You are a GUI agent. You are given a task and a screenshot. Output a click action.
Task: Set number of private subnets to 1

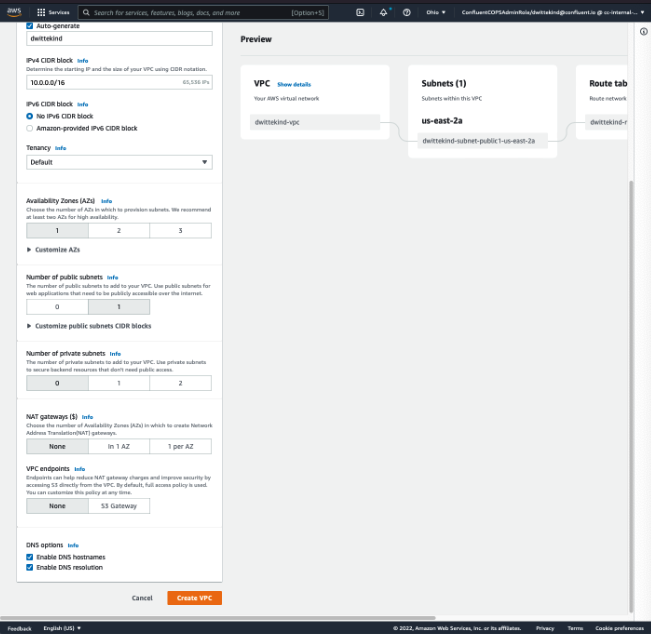119,383
